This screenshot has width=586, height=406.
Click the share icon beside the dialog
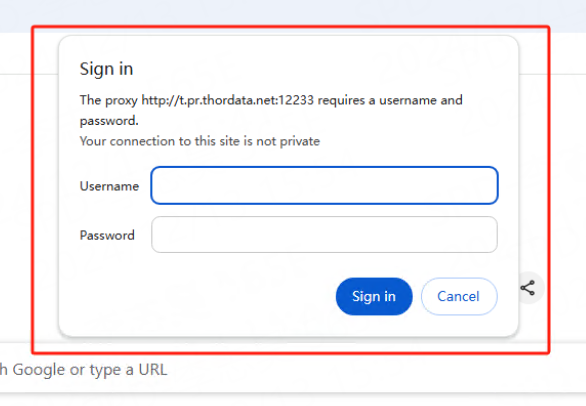[528, 288]
